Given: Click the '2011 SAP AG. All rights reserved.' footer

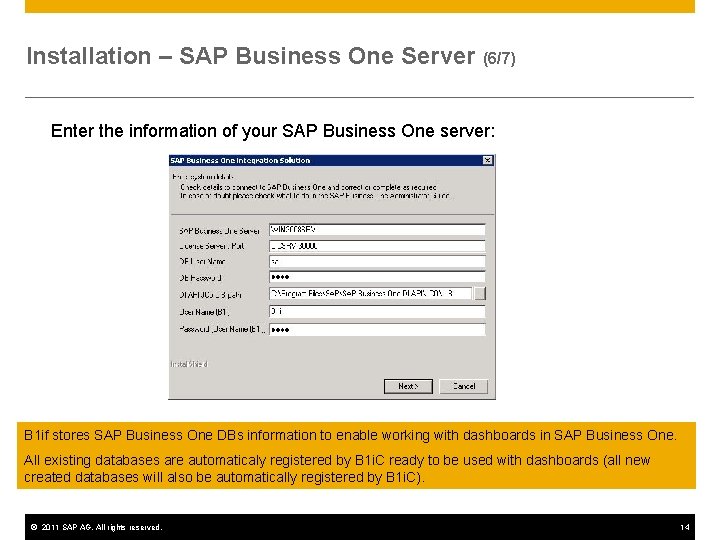Looking at the screenshot, I should (96, 527).
